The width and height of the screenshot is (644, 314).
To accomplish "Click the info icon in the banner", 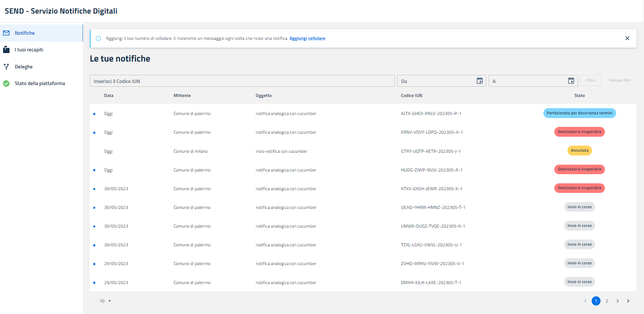I will 99,38.
